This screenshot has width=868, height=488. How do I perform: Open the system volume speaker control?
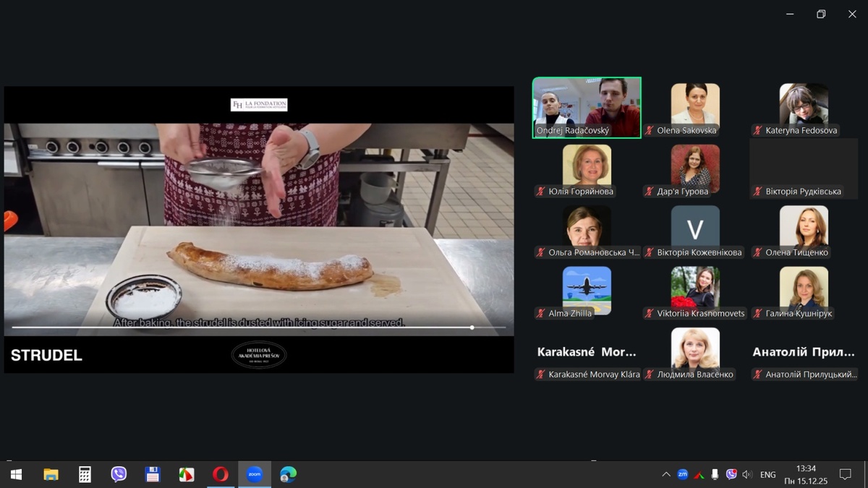[x=747, y=475]
